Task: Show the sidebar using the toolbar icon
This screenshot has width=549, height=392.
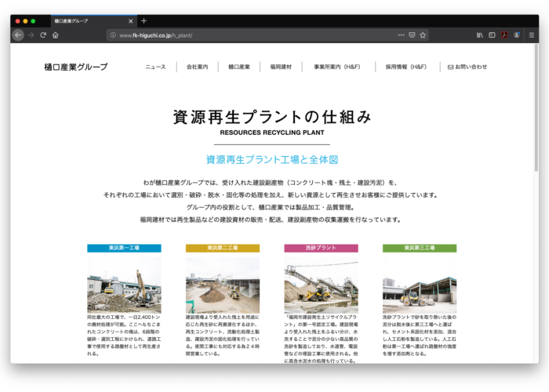Action: tap(492, 35)
